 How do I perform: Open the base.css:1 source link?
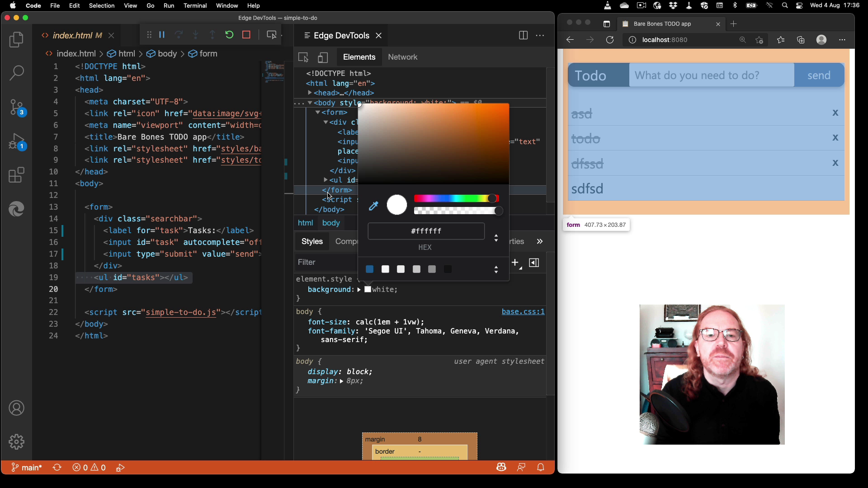523,312
